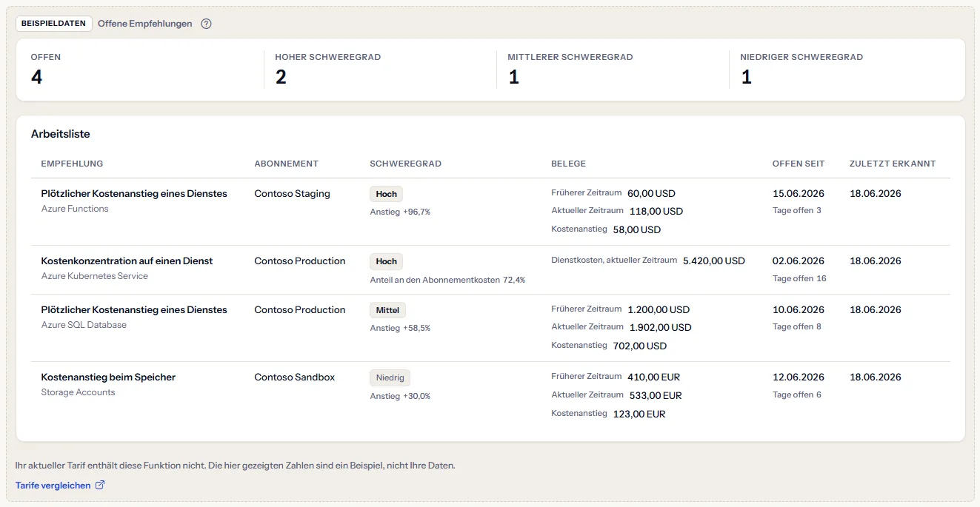This screenshot has height=507, width=980.
Task: Click the 10.06.2026 open-since date
Action: (799, 310)
